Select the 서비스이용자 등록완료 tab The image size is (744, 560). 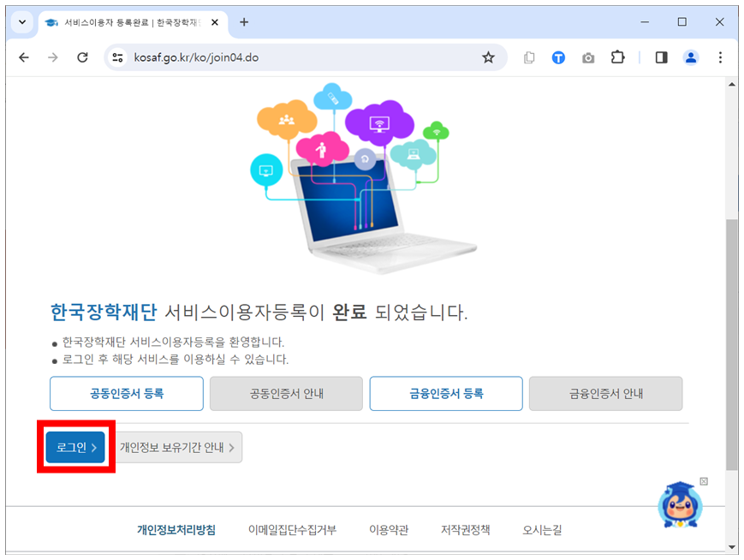pos(133,23)
